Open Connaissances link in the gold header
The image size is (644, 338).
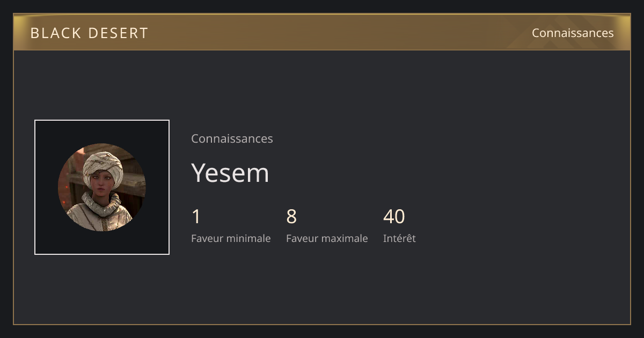point(573,33)
